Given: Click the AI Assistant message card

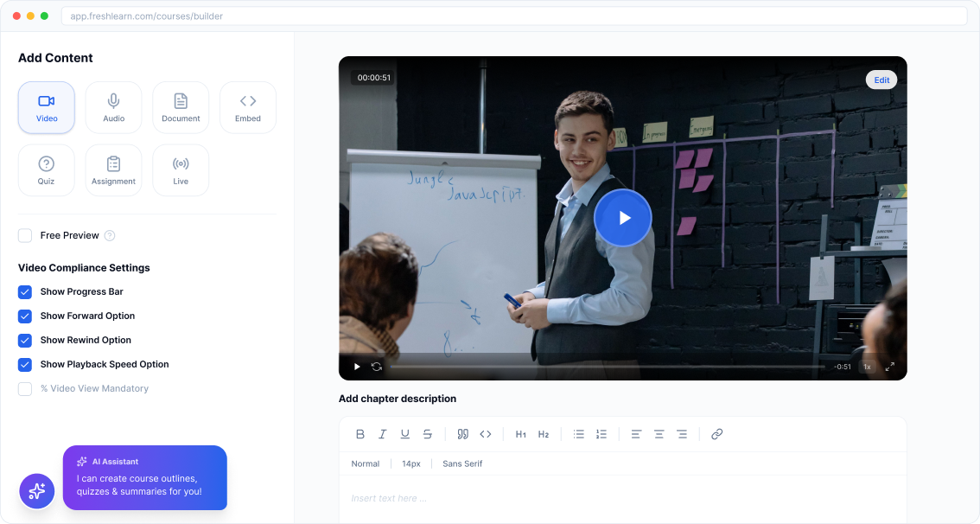Looking at the screenshot, I should [145, 477].
